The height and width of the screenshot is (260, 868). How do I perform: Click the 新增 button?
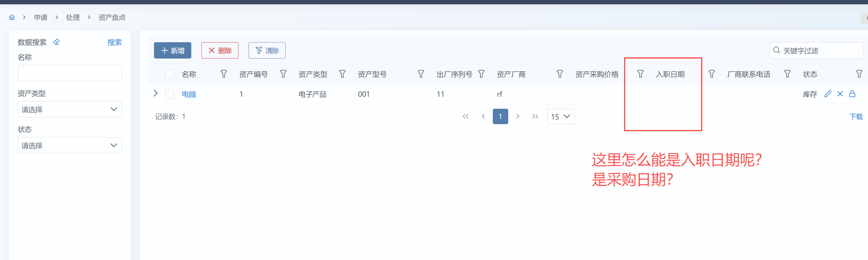pyautogui.click(x=172, y=51)
